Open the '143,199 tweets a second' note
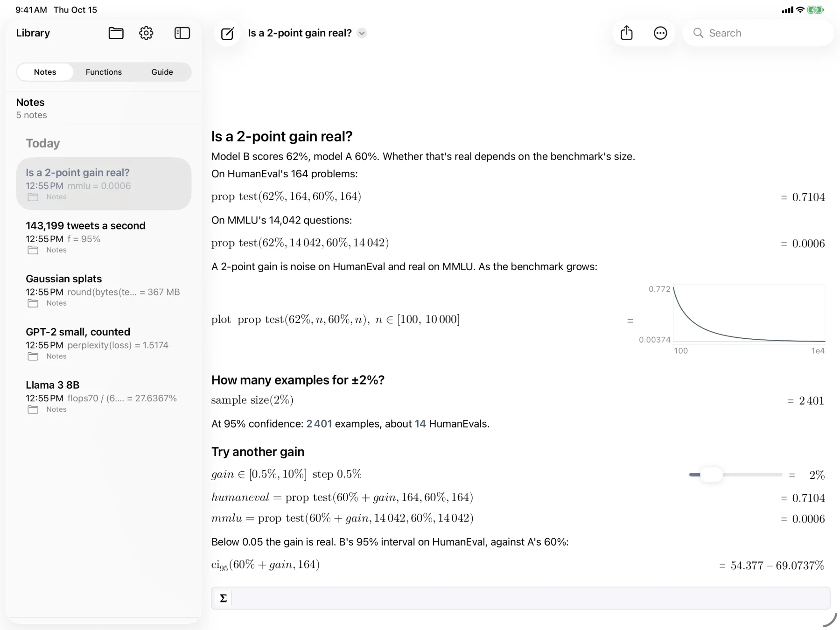Screen dimensions: 840x630 pyautogui.click(x=104, y=237)
